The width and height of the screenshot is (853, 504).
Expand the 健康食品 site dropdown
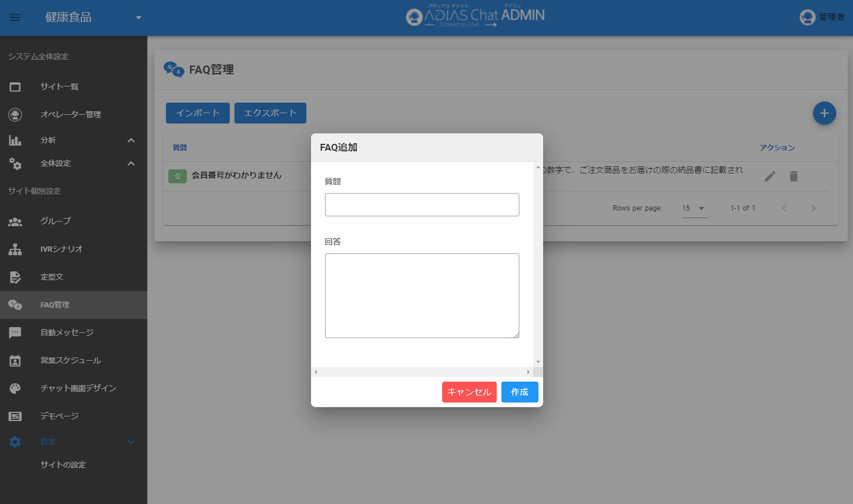138,17
